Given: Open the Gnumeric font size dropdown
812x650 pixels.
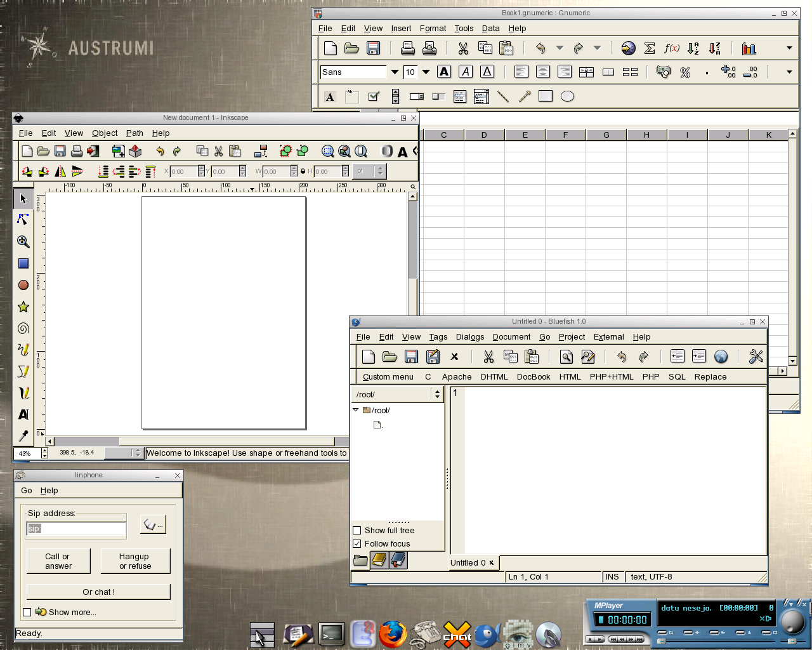Looking at the screenshot, I should [x=426, y=72].
